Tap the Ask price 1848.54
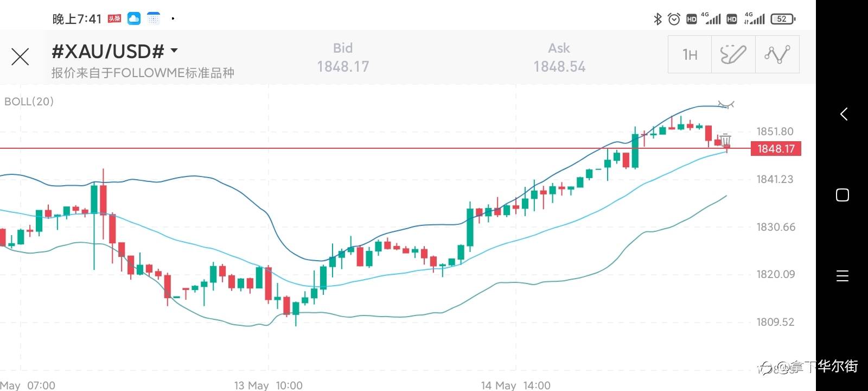Screen dimensions: 868x391 [x=559, y=66]
